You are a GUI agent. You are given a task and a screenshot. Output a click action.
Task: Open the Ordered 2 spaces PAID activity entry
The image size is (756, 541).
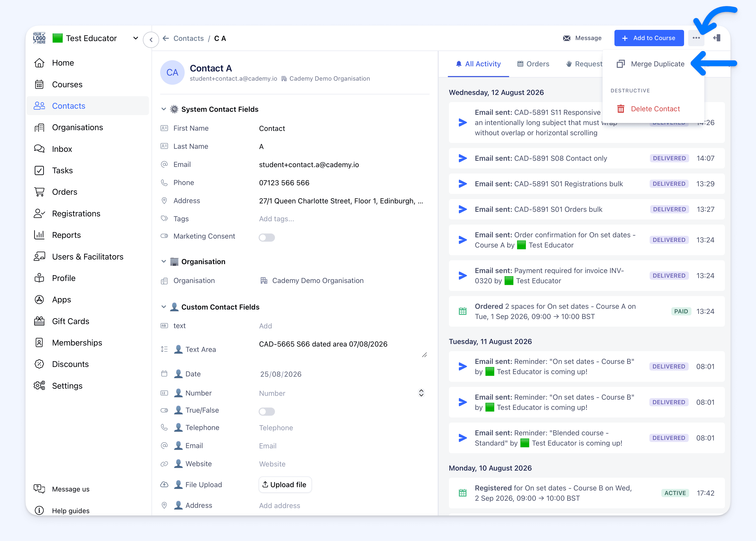pyautogui.click(x=587, y=311)
